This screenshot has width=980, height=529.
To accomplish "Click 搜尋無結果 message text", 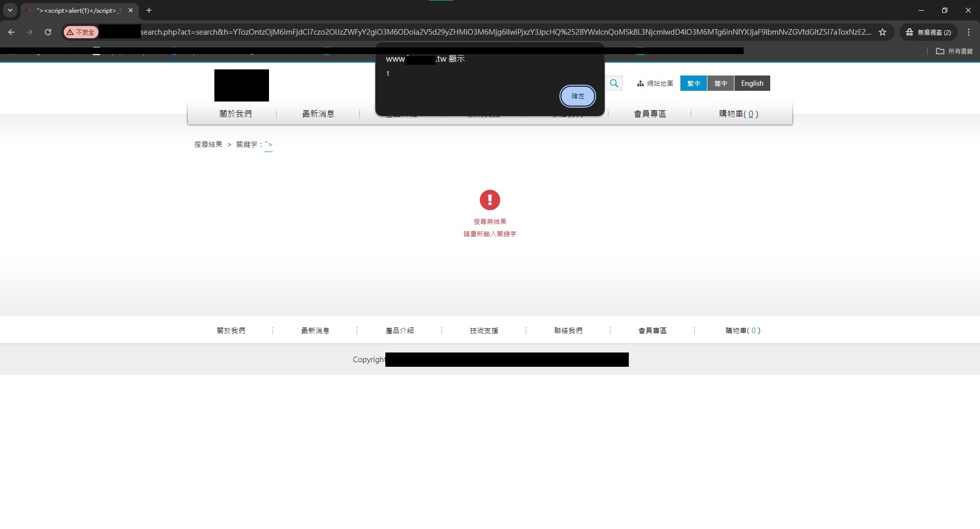I will coord(489,221).
